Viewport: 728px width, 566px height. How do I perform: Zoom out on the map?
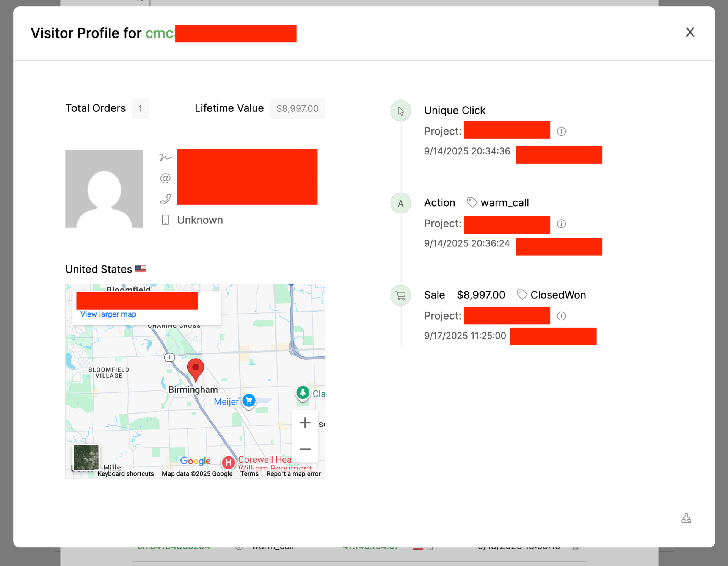pos(305,449)
